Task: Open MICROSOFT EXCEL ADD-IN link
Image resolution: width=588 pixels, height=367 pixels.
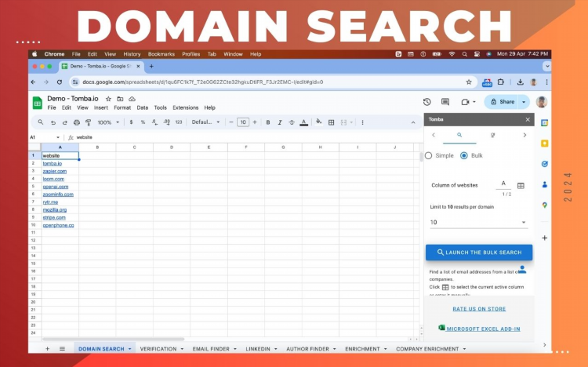Action: (483, 329)
